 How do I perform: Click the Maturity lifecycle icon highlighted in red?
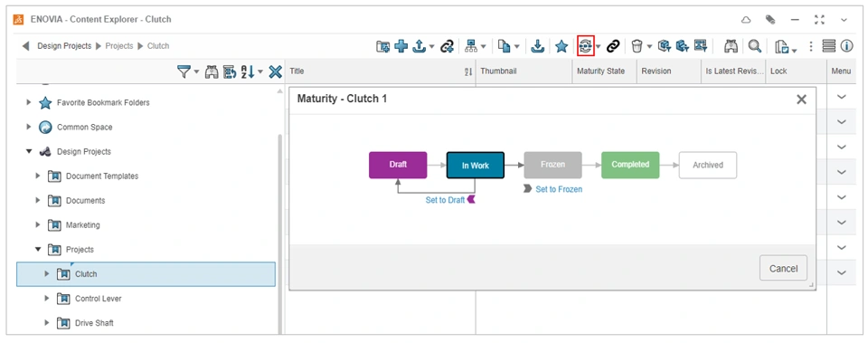pyautogui.click(x=585, y=46)
